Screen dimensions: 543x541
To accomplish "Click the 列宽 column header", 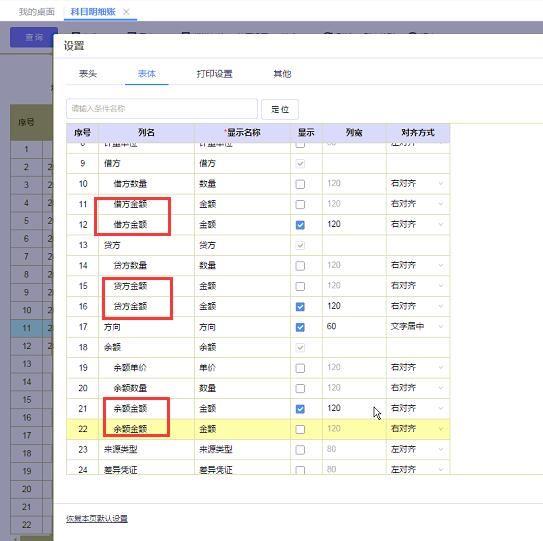I will pos(354,132).
